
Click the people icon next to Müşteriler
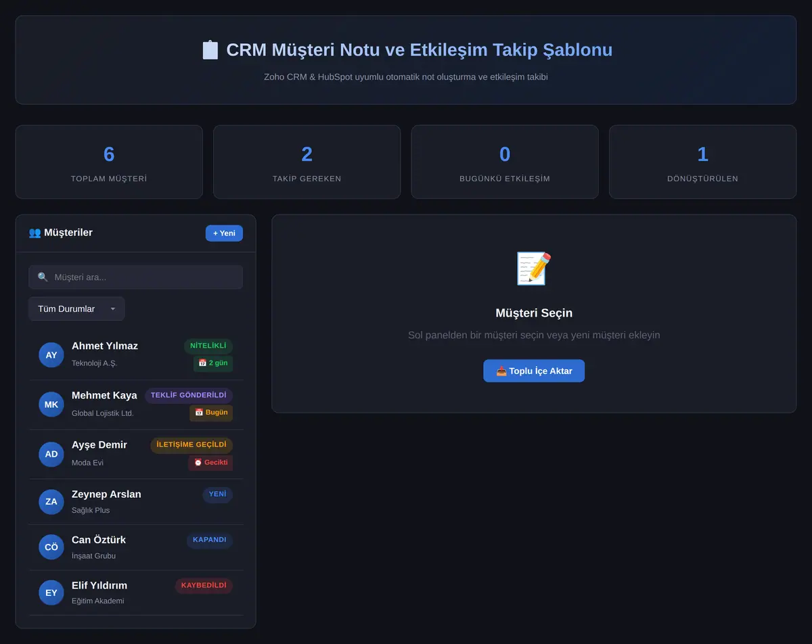tap(35, 233)
